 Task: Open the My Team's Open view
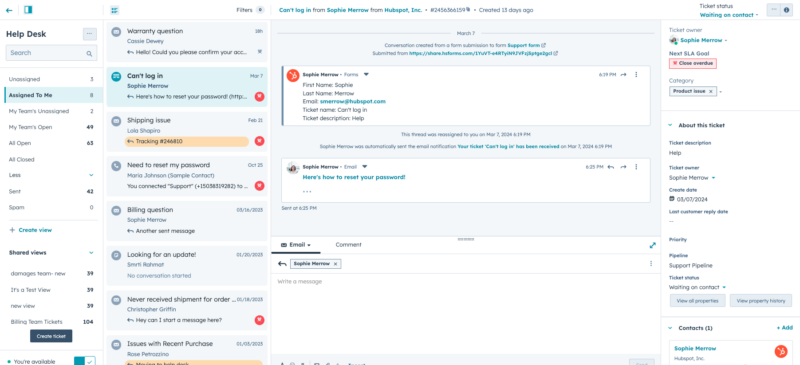[51, 127]
